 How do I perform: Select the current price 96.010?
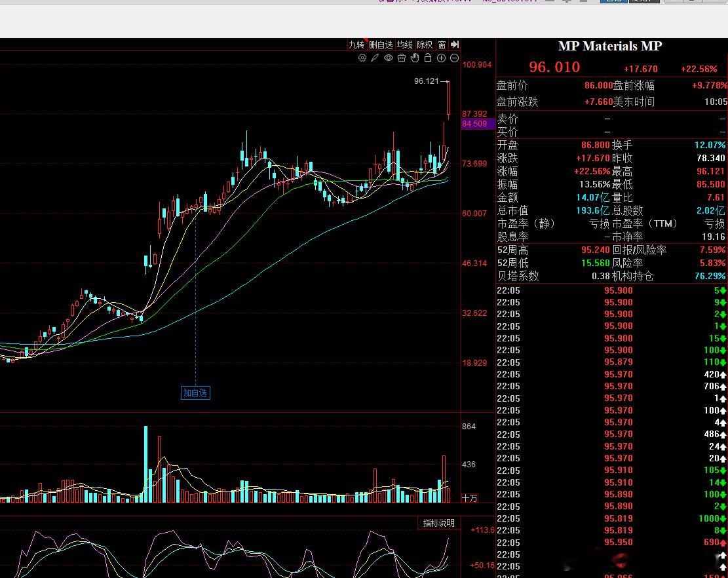pyautogui.click(x=554, y=67)
